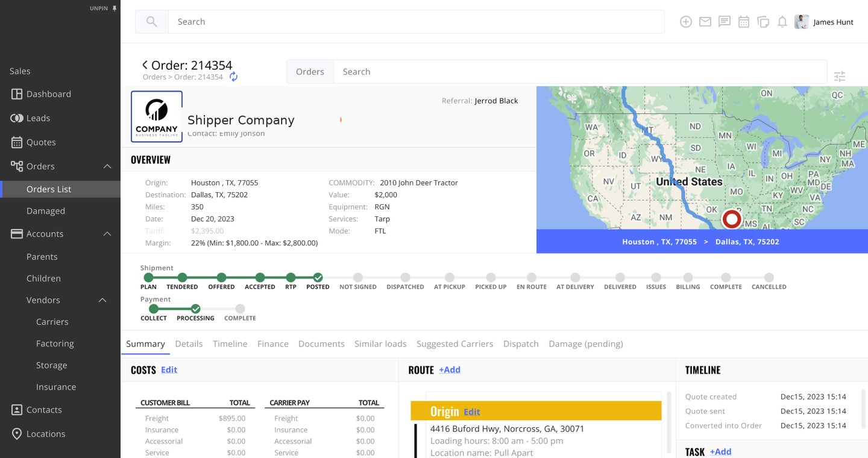This screenshot has height=458, width=868.
Task: Open notifications with the bell icon
Action: [x=782, y=22]
